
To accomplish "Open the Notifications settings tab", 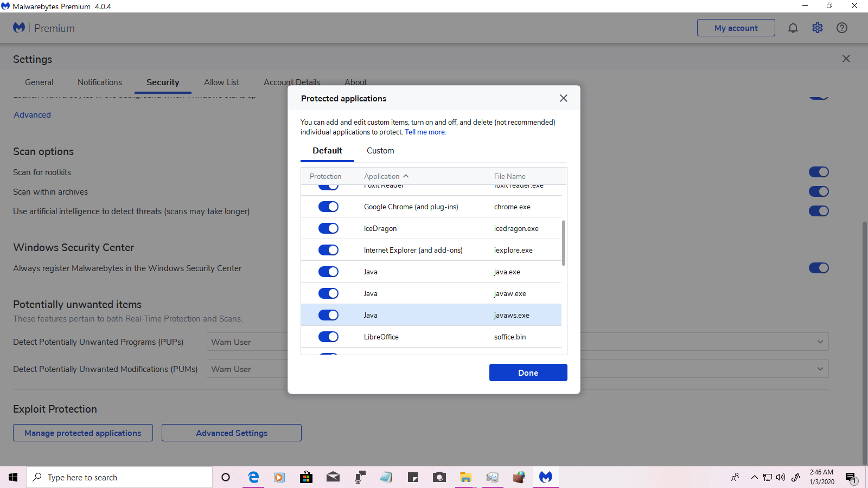I will 100,82.
